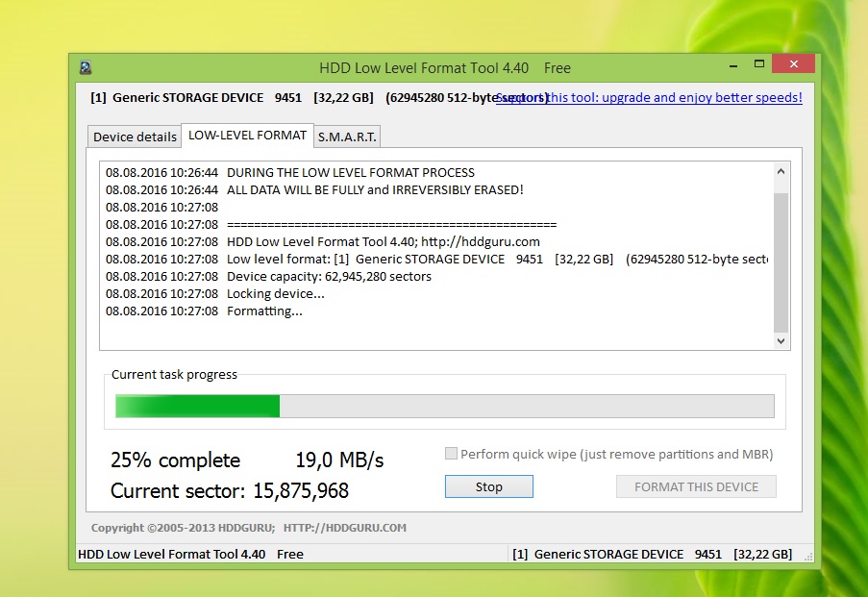Click 'Low level format: [1] Generic STORAGE DEVICE' line
This screenshot has height=597, width=868.
tap(436, 259)
